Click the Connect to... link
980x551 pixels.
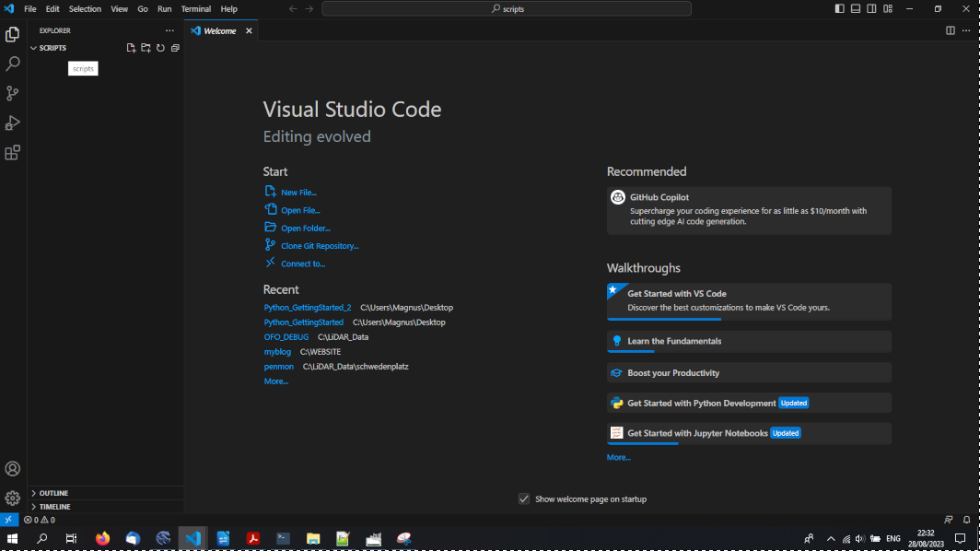303,264
